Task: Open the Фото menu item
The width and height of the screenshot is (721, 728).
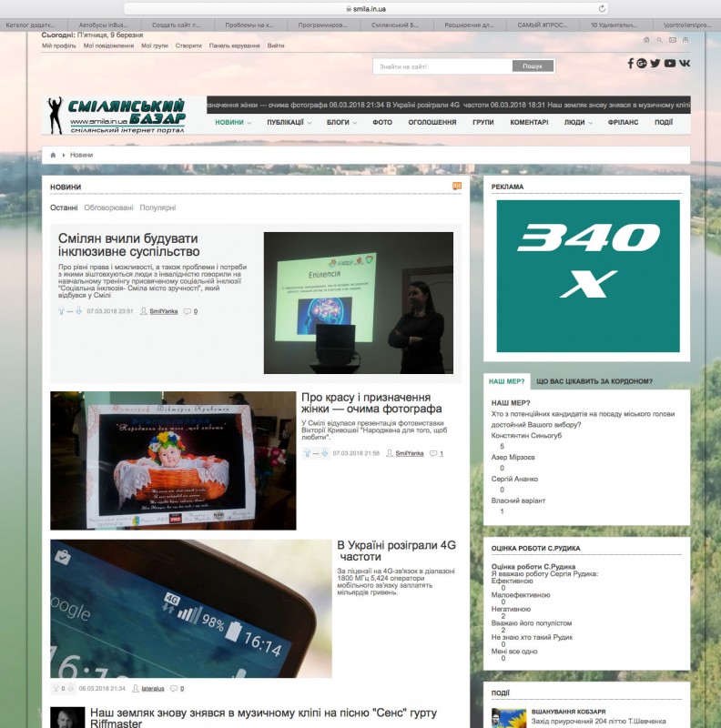Action: tap(382, 123)
